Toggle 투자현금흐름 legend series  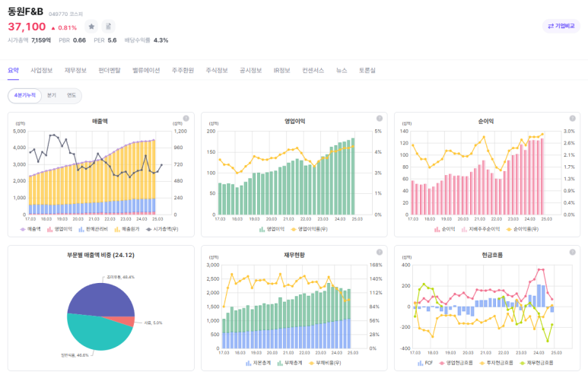click(496, 363)
